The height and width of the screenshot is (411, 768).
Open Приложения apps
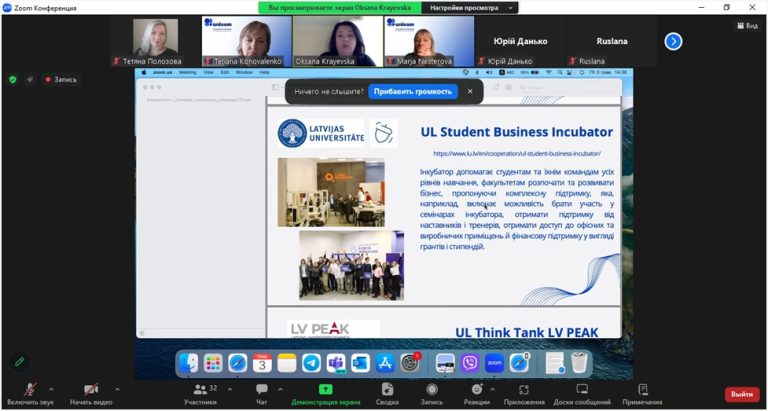click(x=524, y=394)
